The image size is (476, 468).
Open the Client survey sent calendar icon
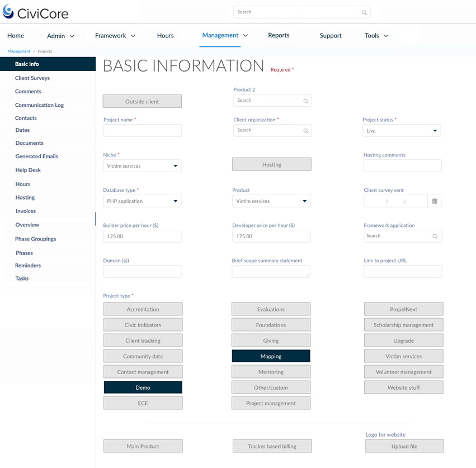pyautogui.click(x=435, y=201)
